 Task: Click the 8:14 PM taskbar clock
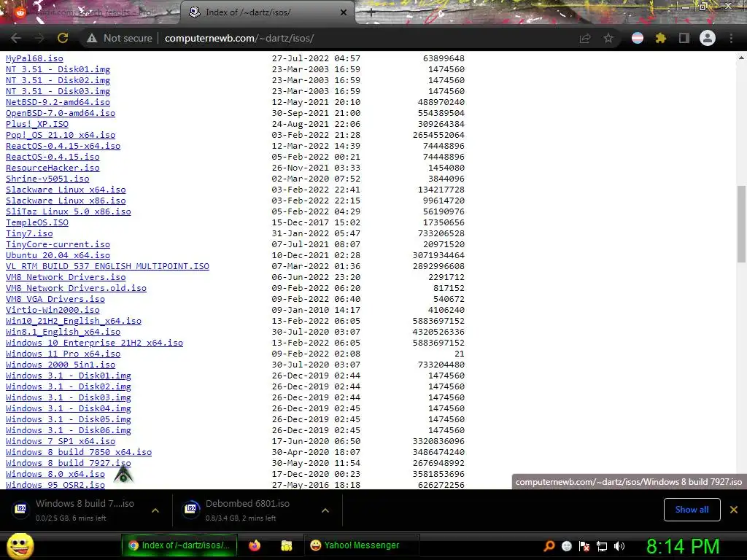tap(683, 546)
